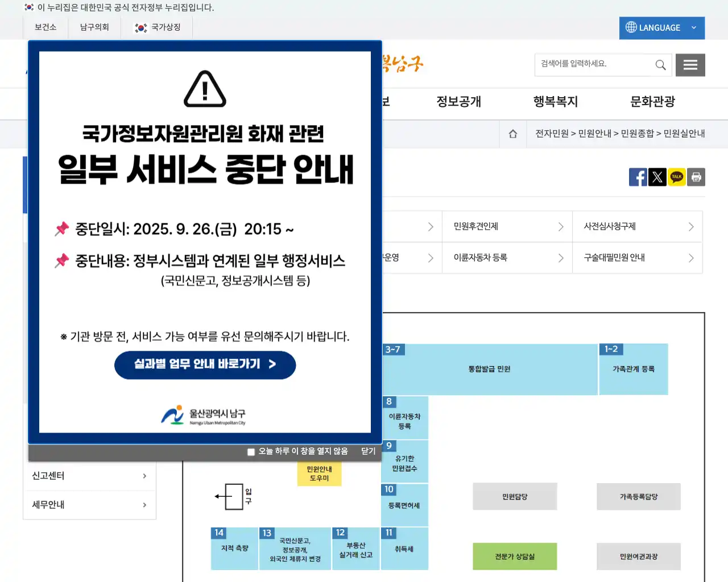Open the 민원후견인제 page
The image size is (728, 582).
476,226
